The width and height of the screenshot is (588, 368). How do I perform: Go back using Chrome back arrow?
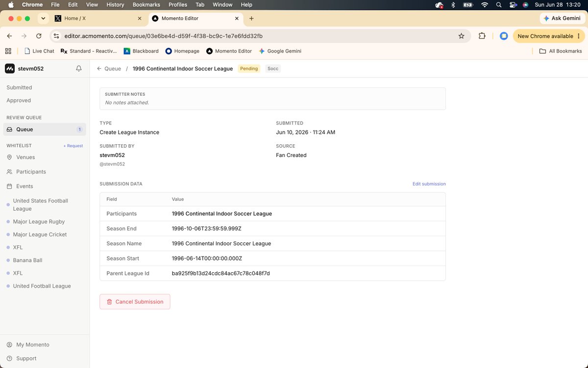point(9,36)
